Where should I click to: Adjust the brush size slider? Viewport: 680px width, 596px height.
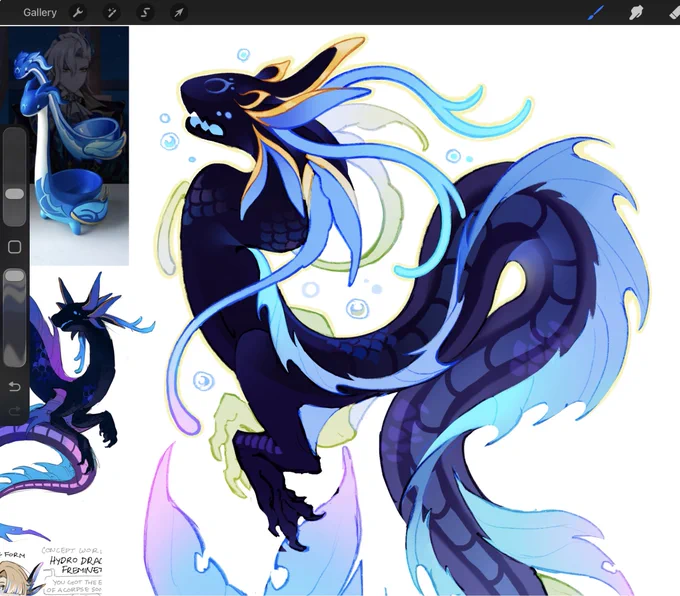click(x=14, y=176)
